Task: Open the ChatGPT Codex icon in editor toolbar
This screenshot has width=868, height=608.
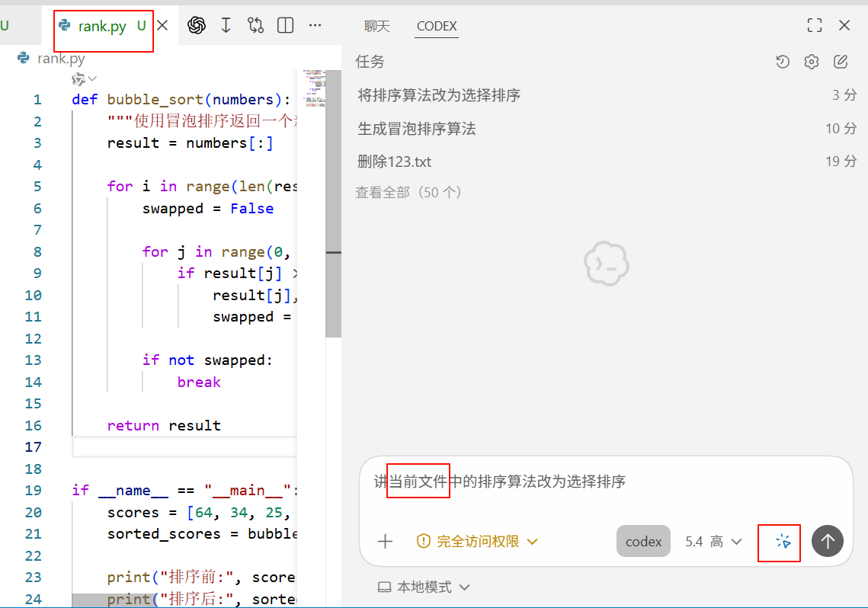Action: [196, 25]
